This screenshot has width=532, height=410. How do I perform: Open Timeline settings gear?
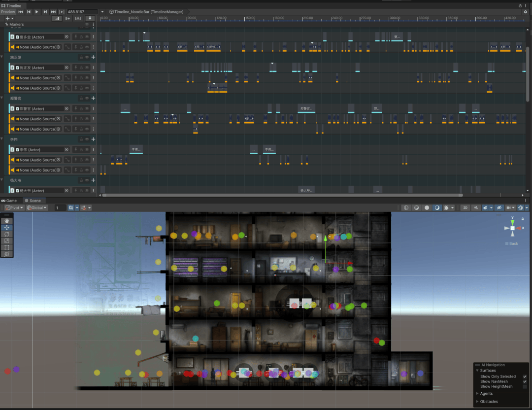(x=526, y=12)
